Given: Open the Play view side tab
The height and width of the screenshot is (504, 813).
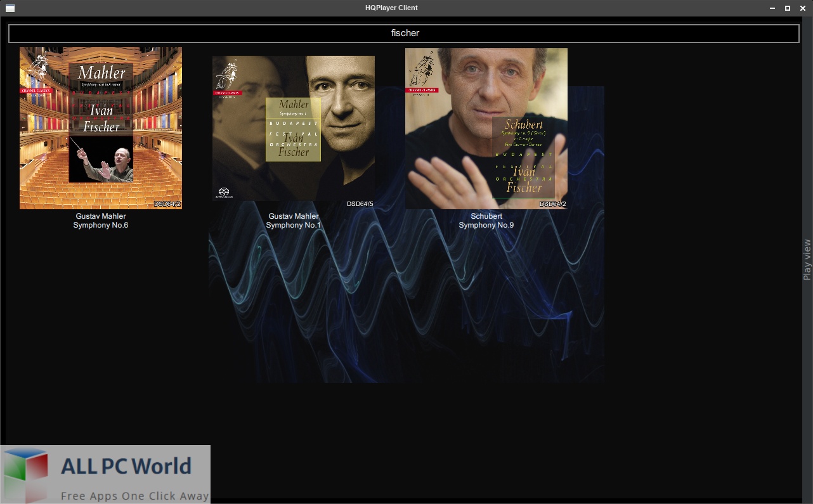Looking at the screenshot, I should (807, 259).
